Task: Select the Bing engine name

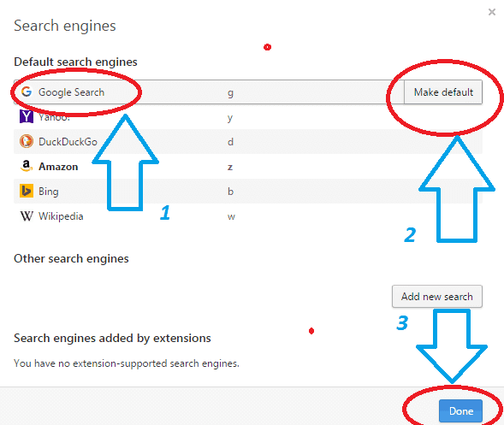Action: point(49,192)
